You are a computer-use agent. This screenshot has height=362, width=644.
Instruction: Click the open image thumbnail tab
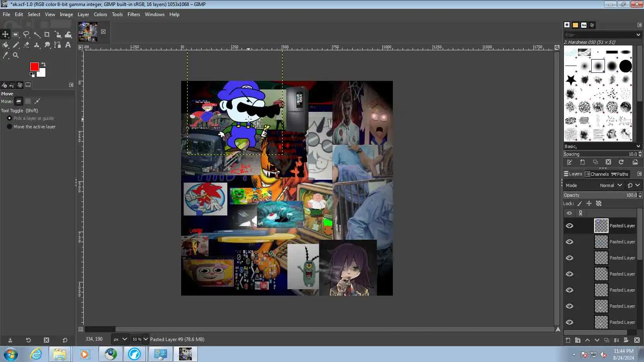(88, 32)
